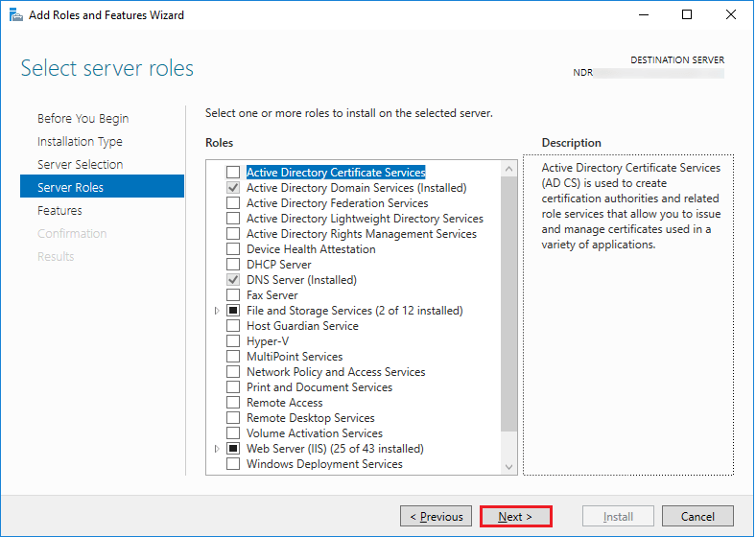Image resolution: width=756 pixels, height=537 pixels.
Task: Click the Web Server (IIS) checkbox
Action: [x=233, y=449]
